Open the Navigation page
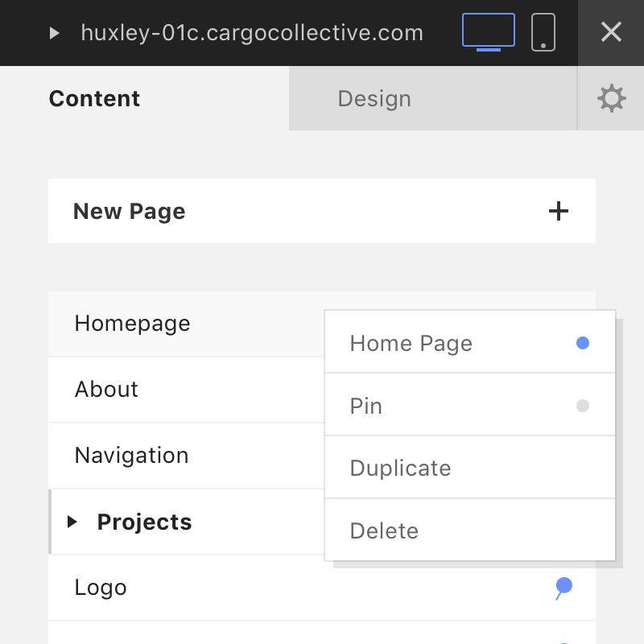The image size is (644, 644). (131, 456)
